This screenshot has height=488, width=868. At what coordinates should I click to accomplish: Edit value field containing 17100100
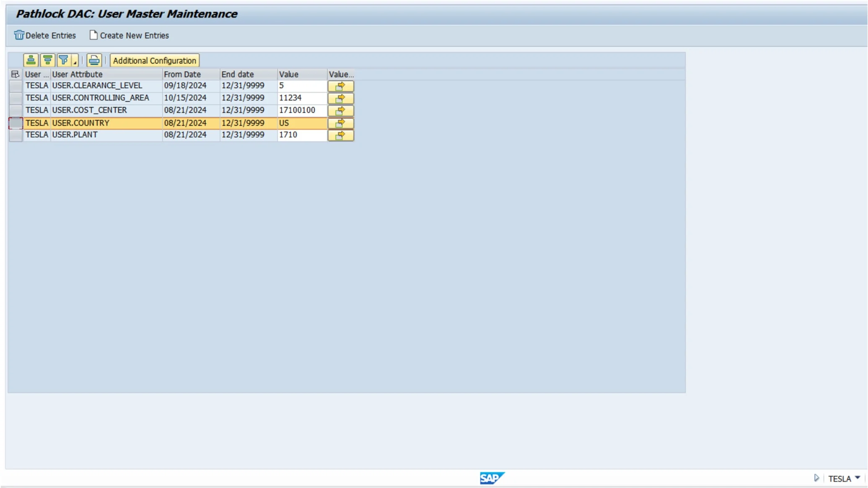point(302,110)
